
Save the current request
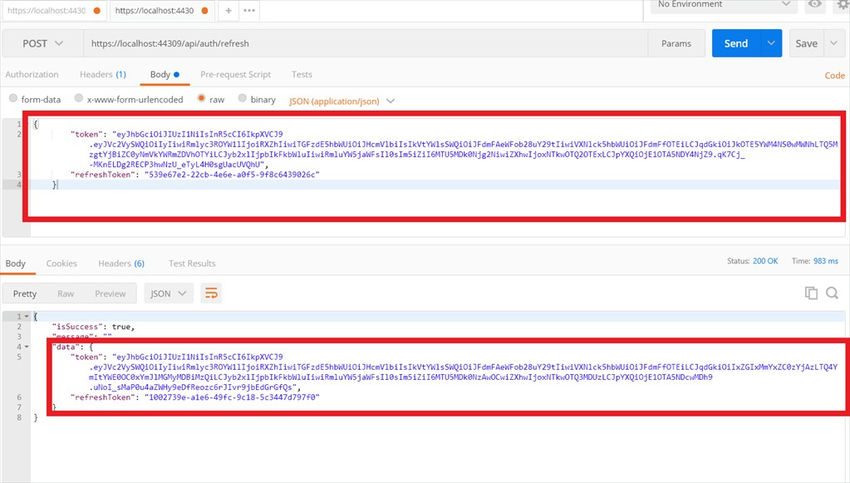click(x=806, y=43)
